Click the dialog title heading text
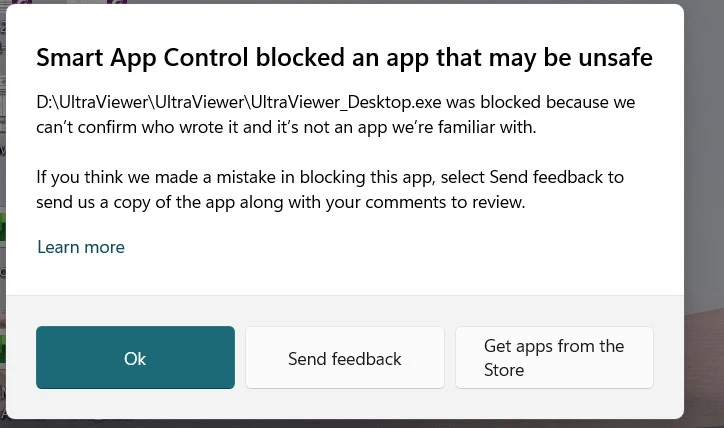The image size is (724, 428). click(x=344, y=58)
